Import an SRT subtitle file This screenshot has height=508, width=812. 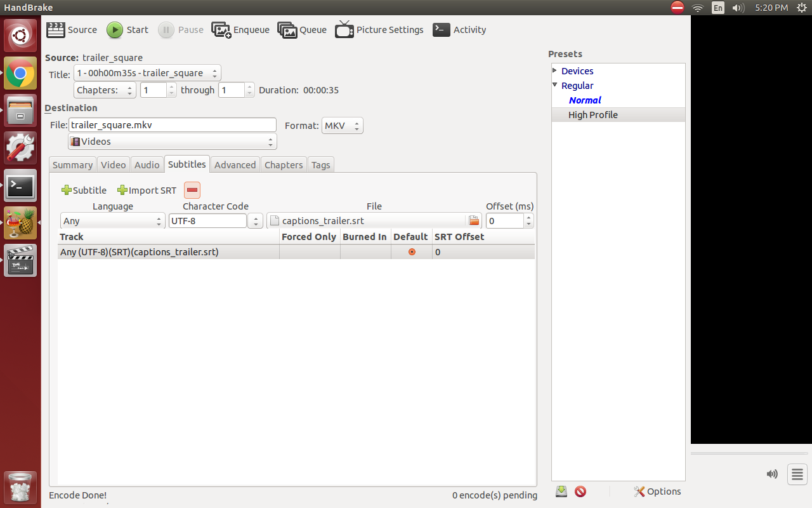click(147, 190)
